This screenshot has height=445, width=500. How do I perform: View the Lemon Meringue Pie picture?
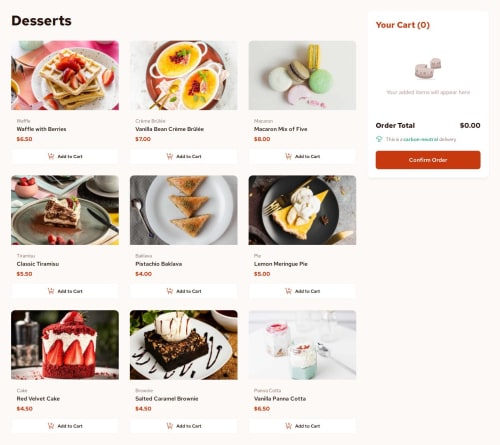click(x=302, y=210)
